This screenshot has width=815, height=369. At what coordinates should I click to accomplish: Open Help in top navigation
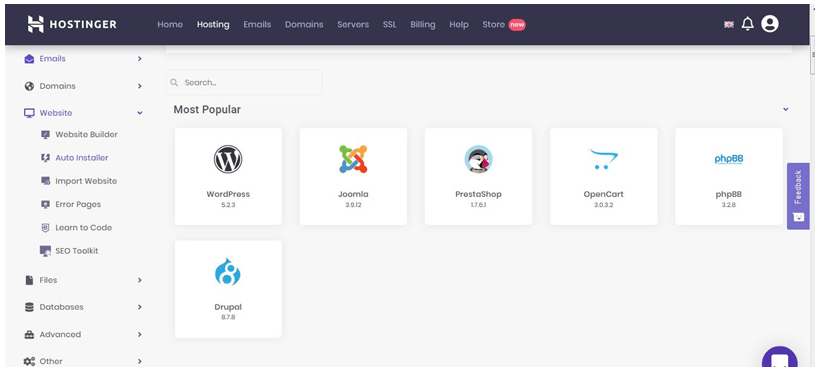(x=459, y=24)
